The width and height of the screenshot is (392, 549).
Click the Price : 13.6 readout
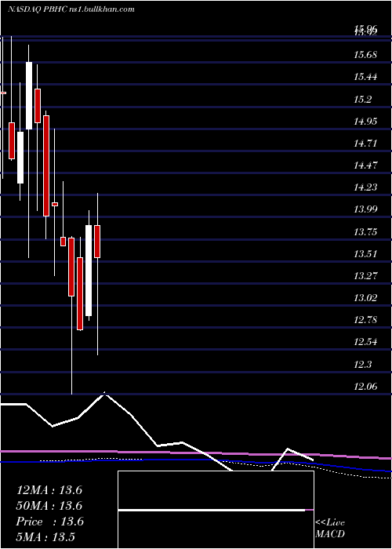point(49,522)
